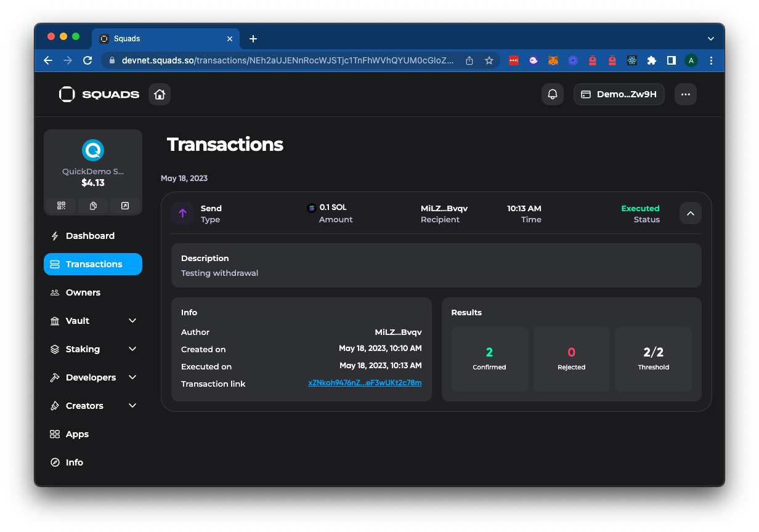This screenshot has width=759, height=532.
Task: Open the Chrome three-dot menu
Action: [712, 60]
